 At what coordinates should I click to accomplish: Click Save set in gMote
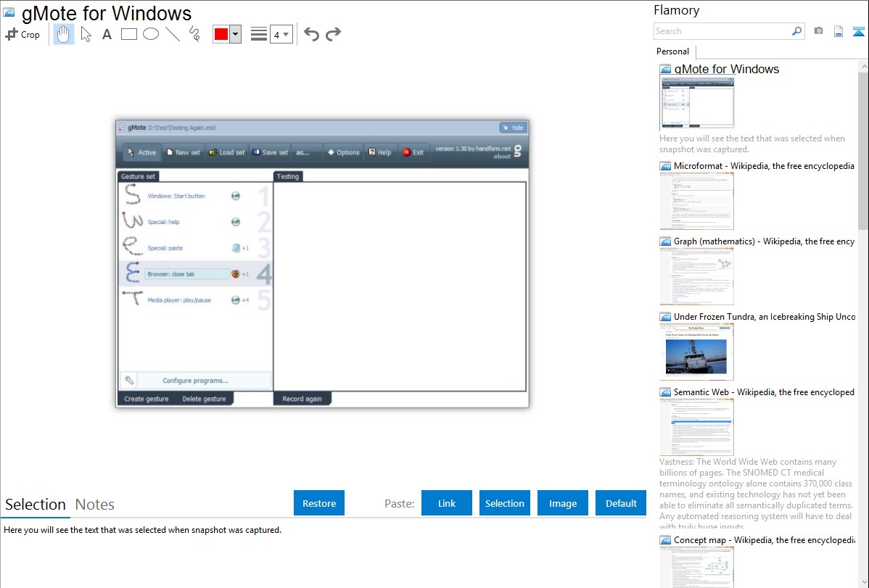pos(271,152)
